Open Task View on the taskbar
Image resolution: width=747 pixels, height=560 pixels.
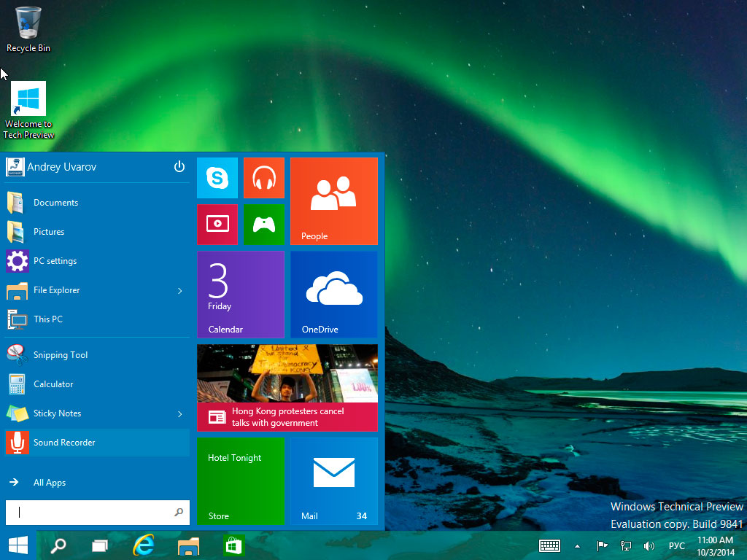(100, 545)
